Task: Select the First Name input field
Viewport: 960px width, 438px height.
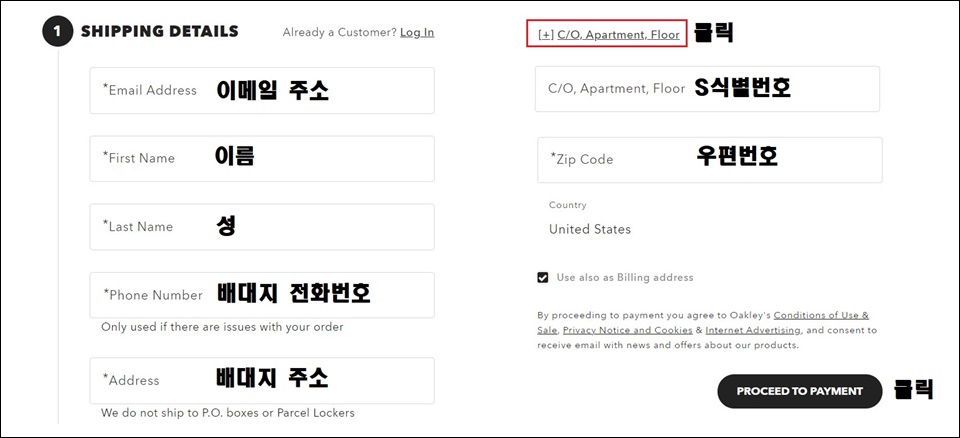Action: (x=262, y=159)
